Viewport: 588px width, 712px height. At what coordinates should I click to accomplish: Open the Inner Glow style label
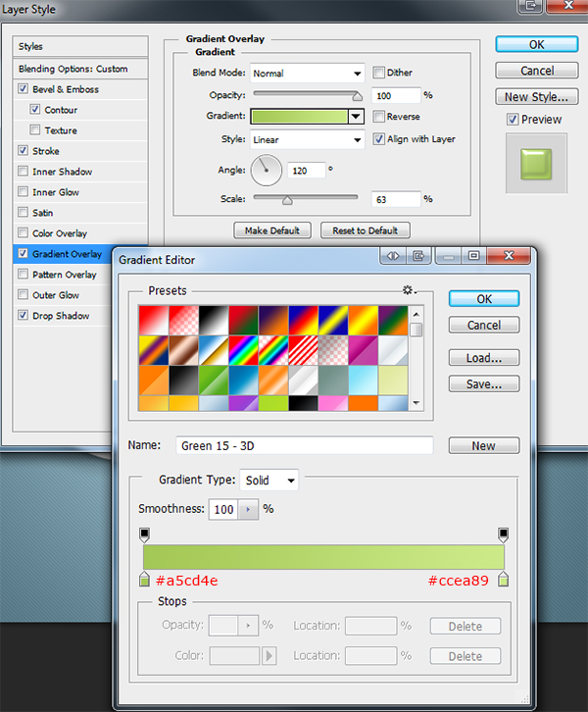[55, 192]
